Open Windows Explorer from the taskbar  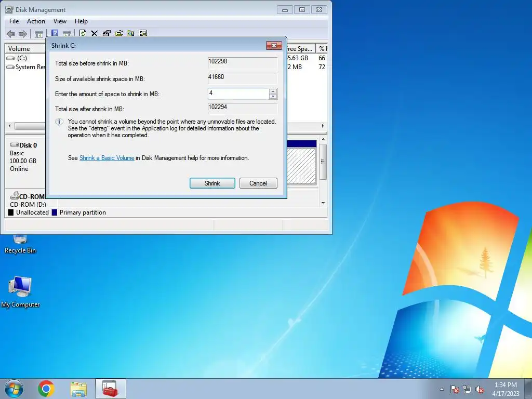pos(78,389)
